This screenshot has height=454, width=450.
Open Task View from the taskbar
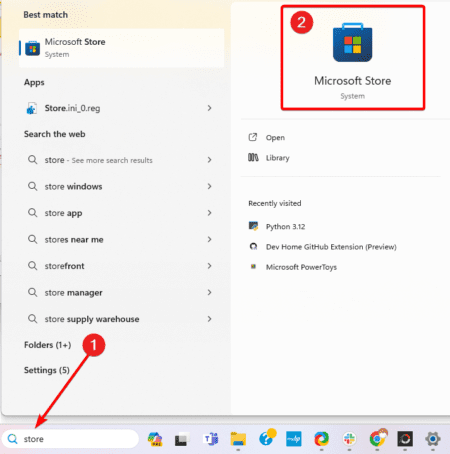coord(182,439)
